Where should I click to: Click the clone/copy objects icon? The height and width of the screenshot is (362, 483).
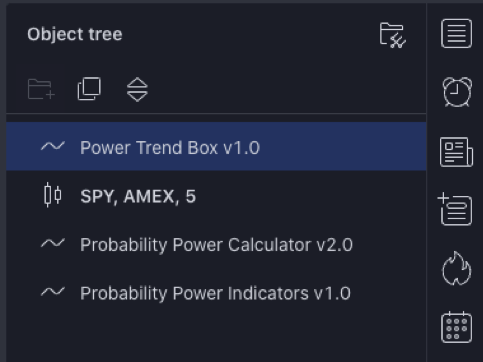pos(89,89)
